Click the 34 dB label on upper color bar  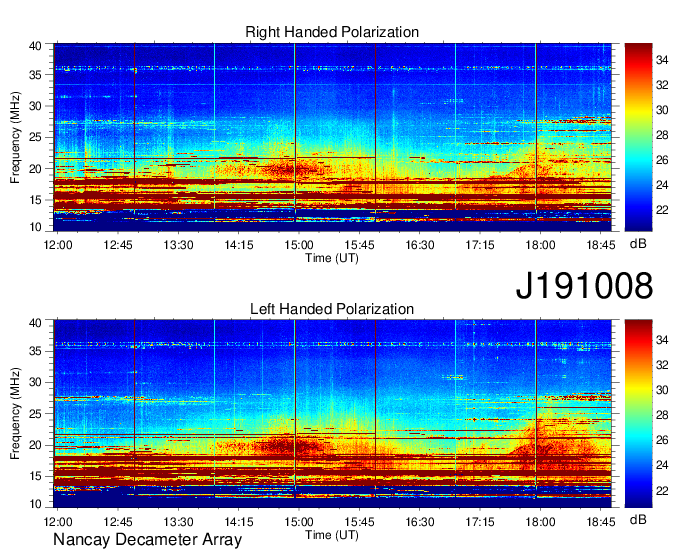662,60
